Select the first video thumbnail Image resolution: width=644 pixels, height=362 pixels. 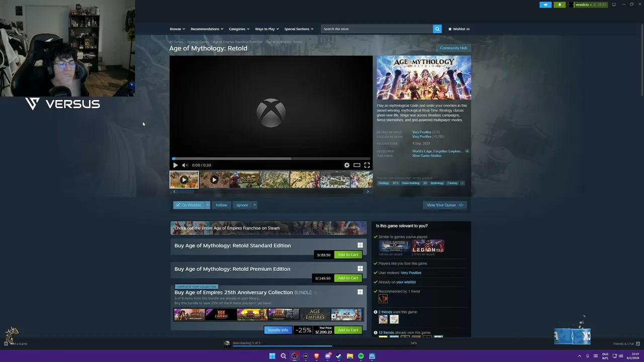tap(184, 179)
